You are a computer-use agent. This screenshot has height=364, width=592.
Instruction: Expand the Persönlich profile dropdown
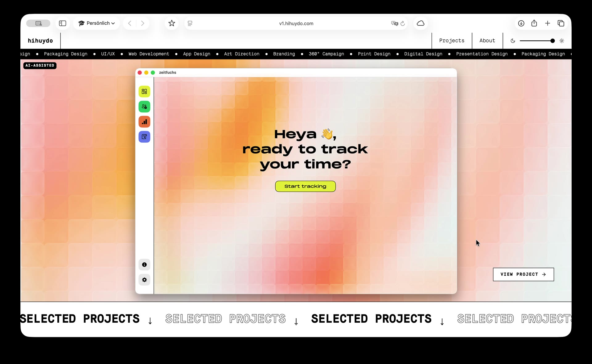[x=97, y=23]
